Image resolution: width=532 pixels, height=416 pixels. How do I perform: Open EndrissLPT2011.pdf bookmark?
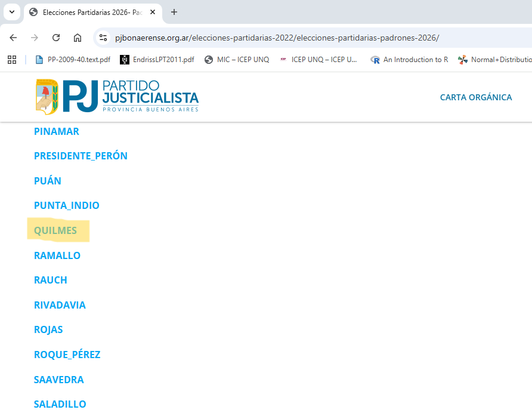coord(157,60)
